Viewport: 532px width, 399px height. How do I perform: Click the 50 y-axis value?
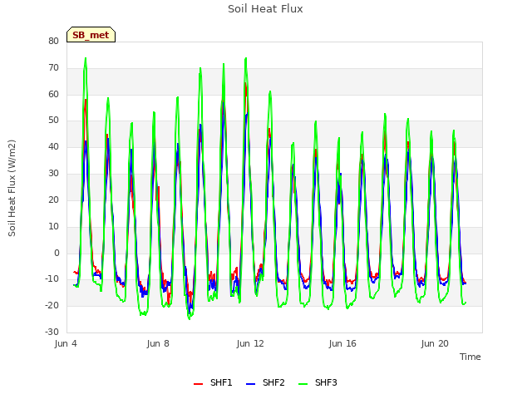[x=53, y=121]
